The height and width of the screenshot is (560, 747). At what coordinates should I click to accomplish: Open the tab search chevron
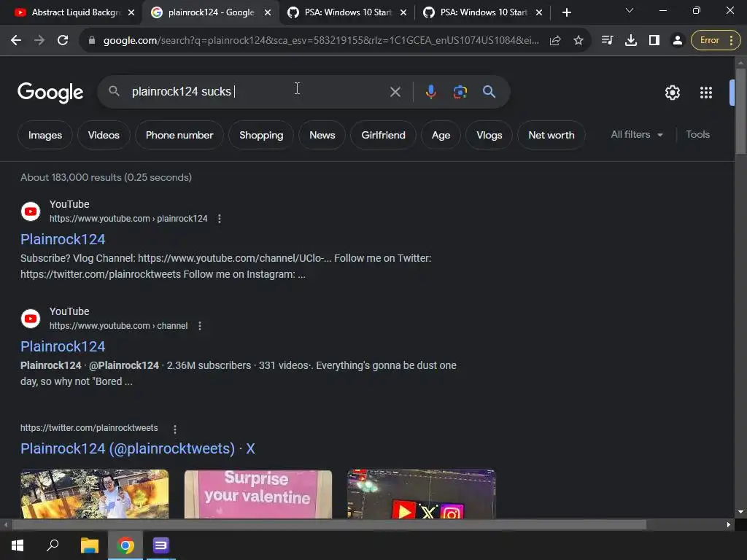click(630, 10)
